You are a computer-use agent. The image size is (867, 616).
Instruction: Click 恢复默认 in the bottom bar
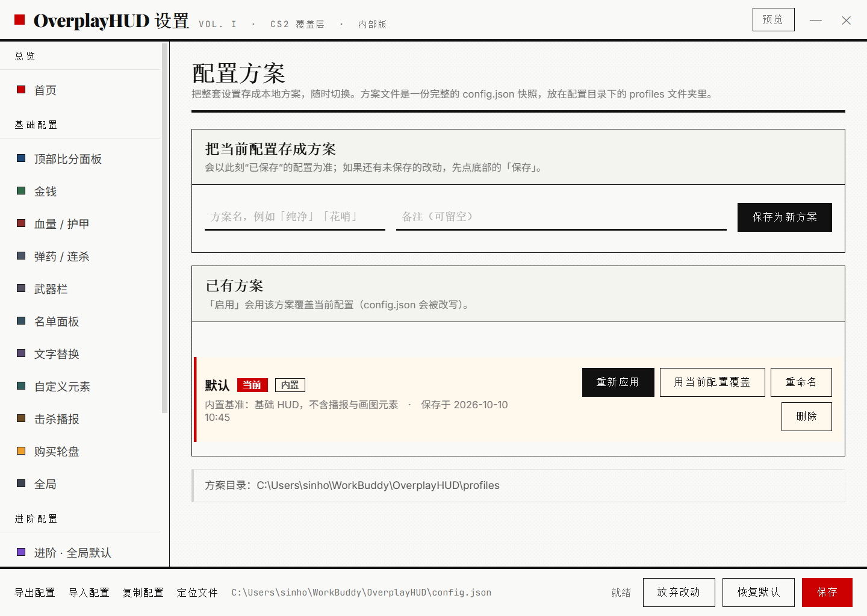click(x=759, y=593)
